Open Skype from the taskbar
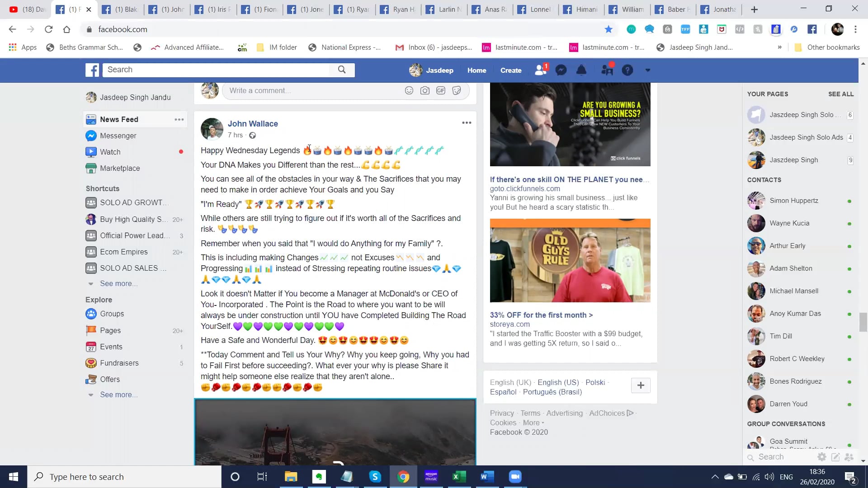The width and height of the screenshot is (868, 488). pyautogui.click(x=375, y=477)
